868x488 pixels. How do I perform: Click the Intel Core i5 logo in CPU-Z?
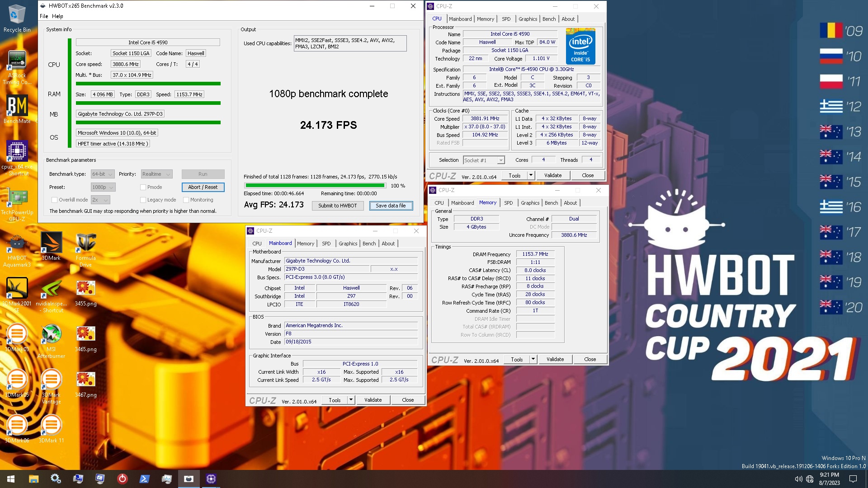click(x=580, y=47)
